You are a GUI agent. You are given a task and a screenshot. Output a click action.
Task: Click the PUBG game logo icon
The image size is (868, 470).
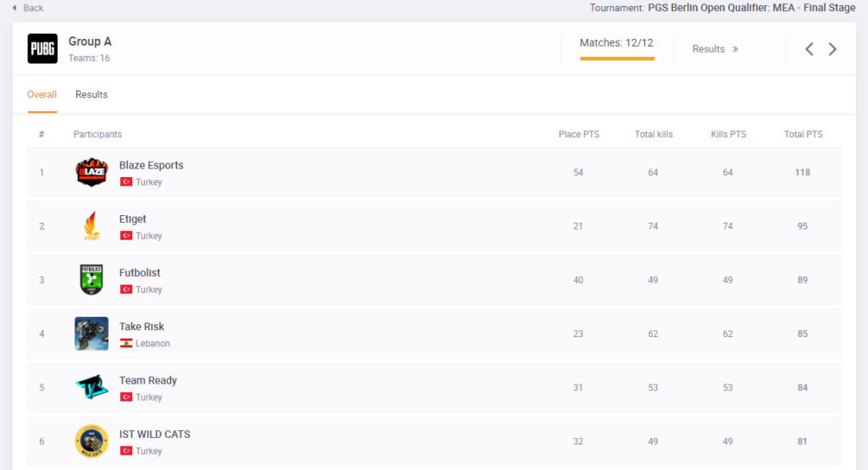pos(42,49)
